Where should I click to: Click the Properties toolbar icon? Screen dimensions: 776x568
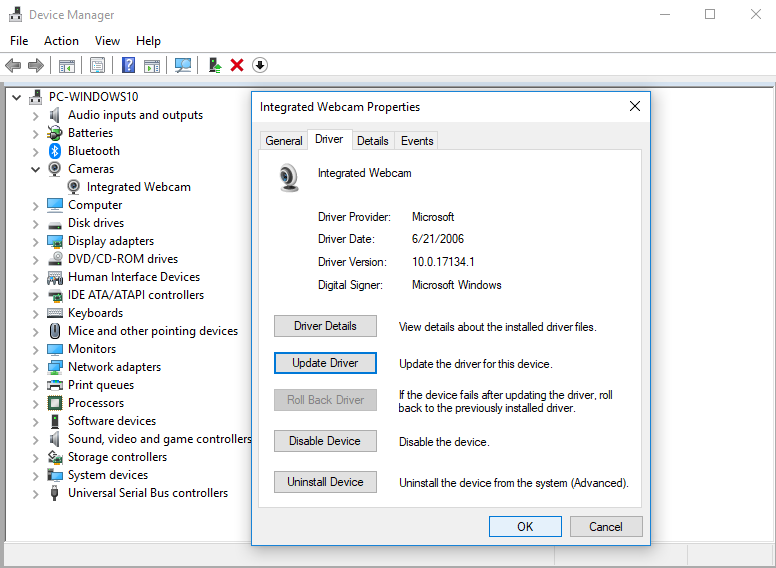(97, 65)
